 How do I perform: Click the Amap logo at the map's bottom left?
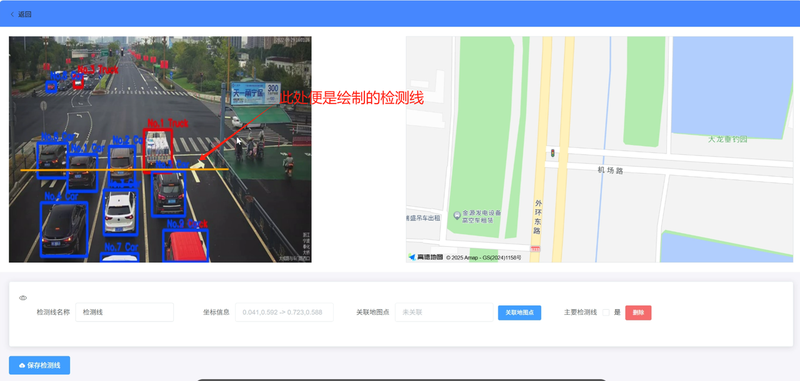pos(426,257)
